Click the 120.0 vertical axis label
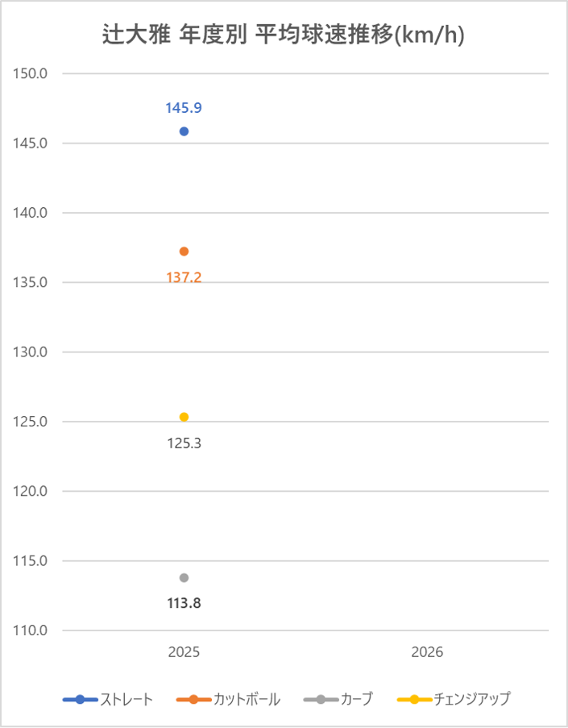The height and width of the screenshot is (728, 568). tap(31, 491)
